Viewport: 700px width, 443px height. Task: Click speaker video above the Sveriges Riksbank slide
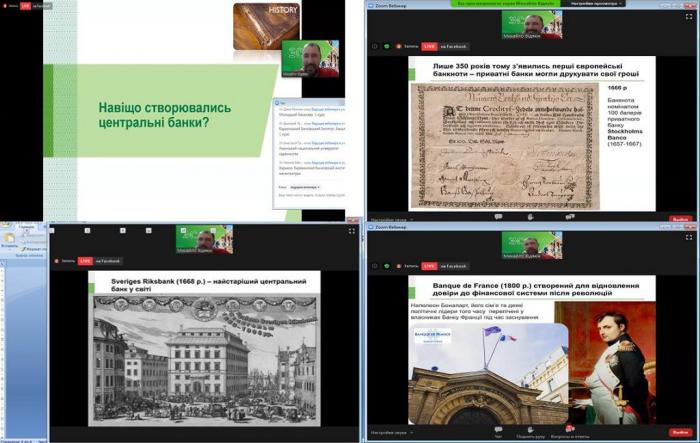coord(204,239)
